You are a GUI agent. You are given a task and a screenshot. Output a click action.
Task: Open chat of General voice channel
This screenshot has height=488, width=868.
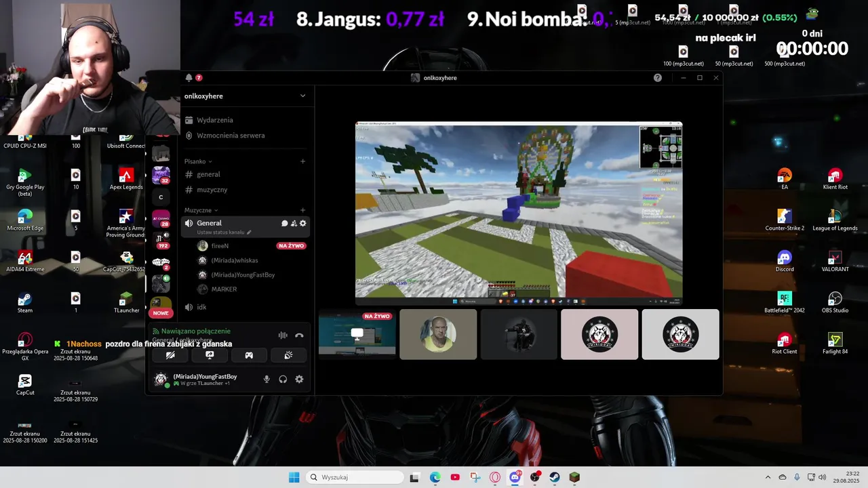[x=285, y=223]
